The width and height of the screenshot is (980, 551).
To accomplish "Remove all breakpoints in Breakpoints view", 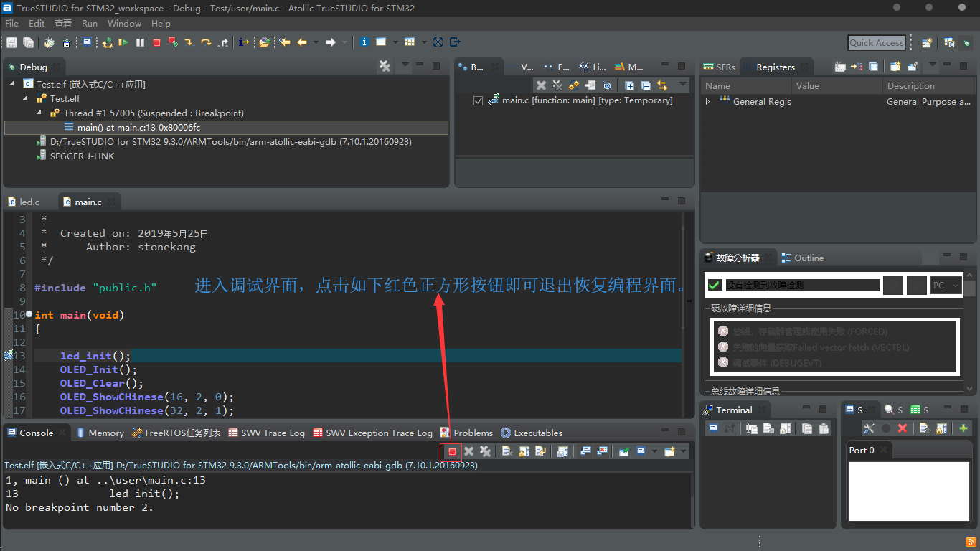I will click(x=557, y=85).
